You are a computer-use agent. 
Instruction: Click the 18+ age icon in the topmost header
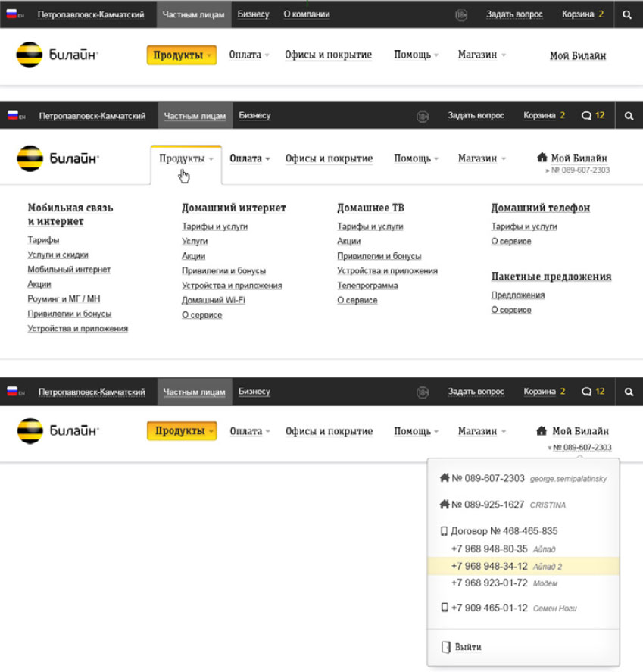tap(460, 14)
